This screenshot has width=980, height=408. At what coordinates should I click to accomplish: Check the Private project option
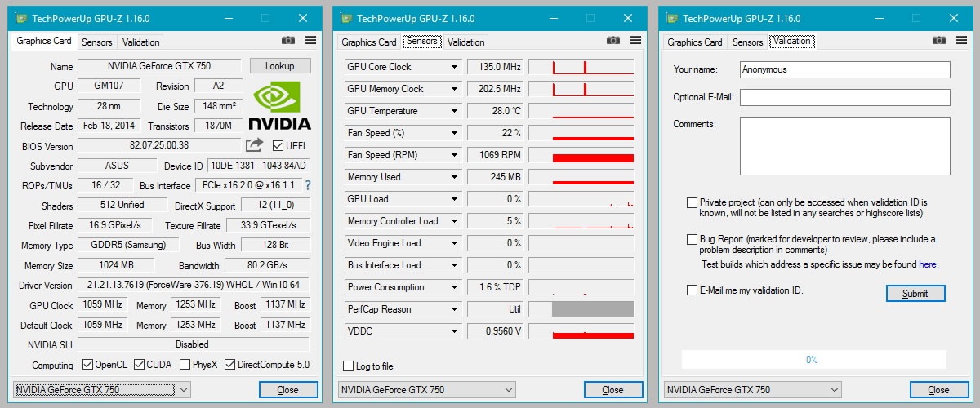click(x=693, y=202)
